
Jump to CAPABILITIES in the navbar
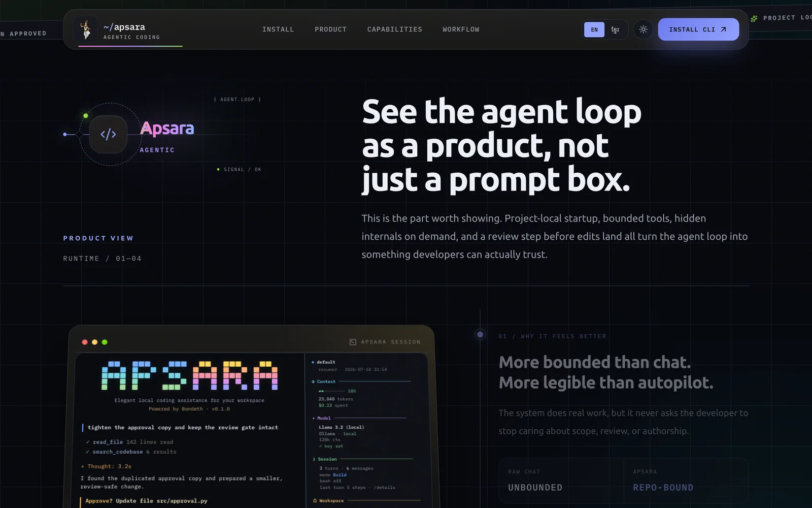[x=395, y=29]
